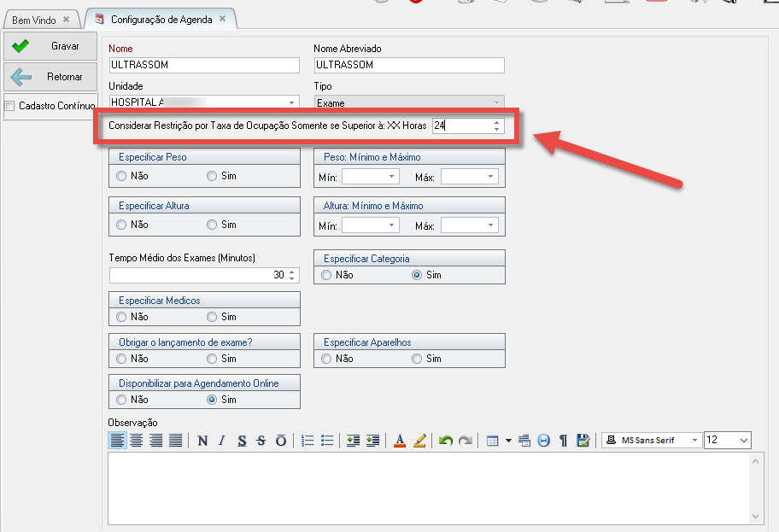Expand the Peso Mín dropdown
The image size is (779, 532).
392,177
